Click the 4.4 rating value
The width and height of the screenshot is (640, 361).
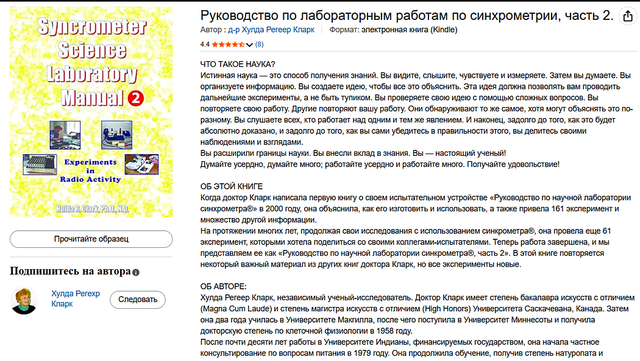[204, 44]
